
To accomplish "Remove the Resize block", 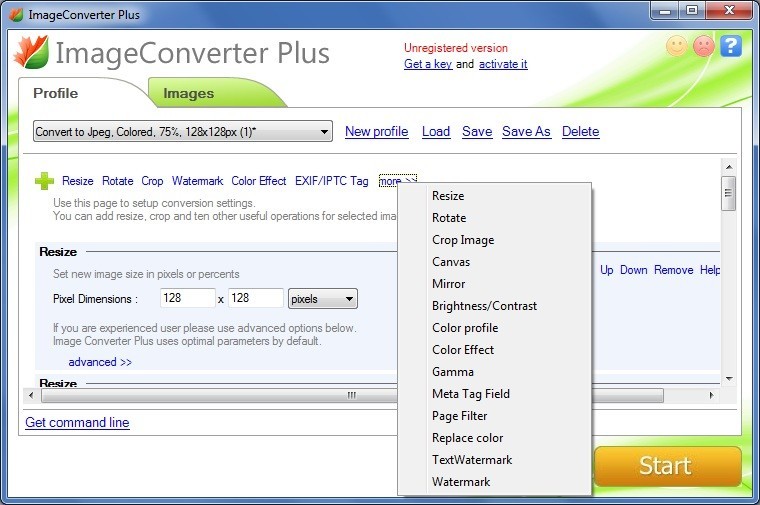I will click(674, 270).
